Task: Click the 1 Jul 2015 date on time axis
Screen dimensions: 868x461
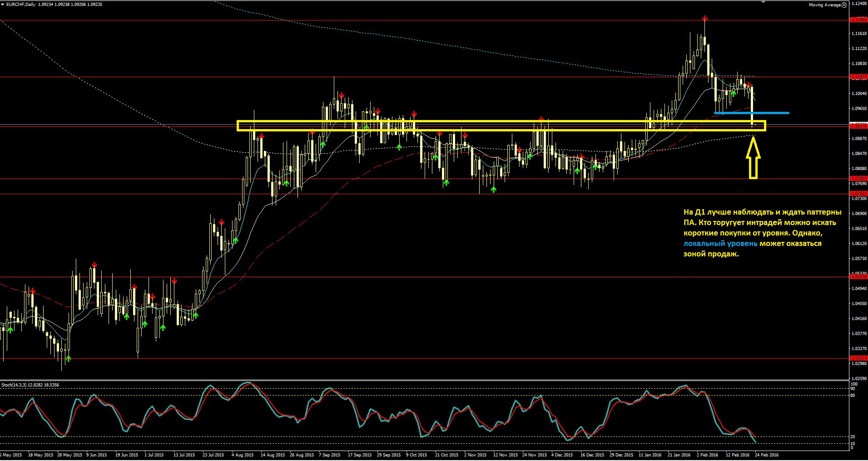Action: click(154, 455)
